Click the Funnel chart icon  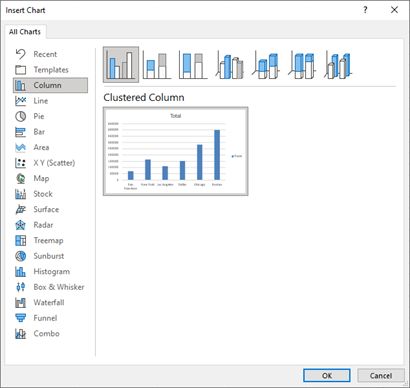[x=20, y=318]
